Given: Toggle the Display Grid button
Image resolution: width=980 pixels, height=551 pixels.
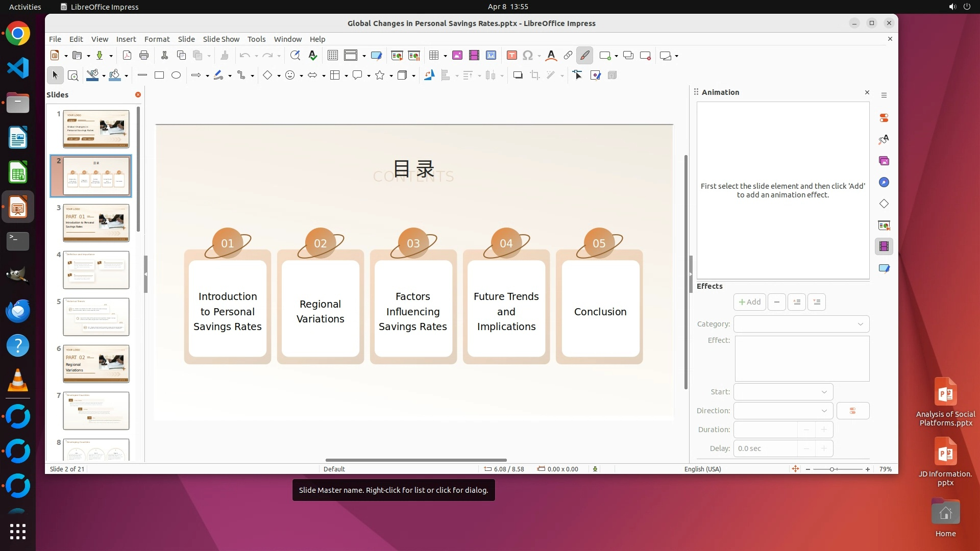Looking at the screenshot, I should [333, 56].
